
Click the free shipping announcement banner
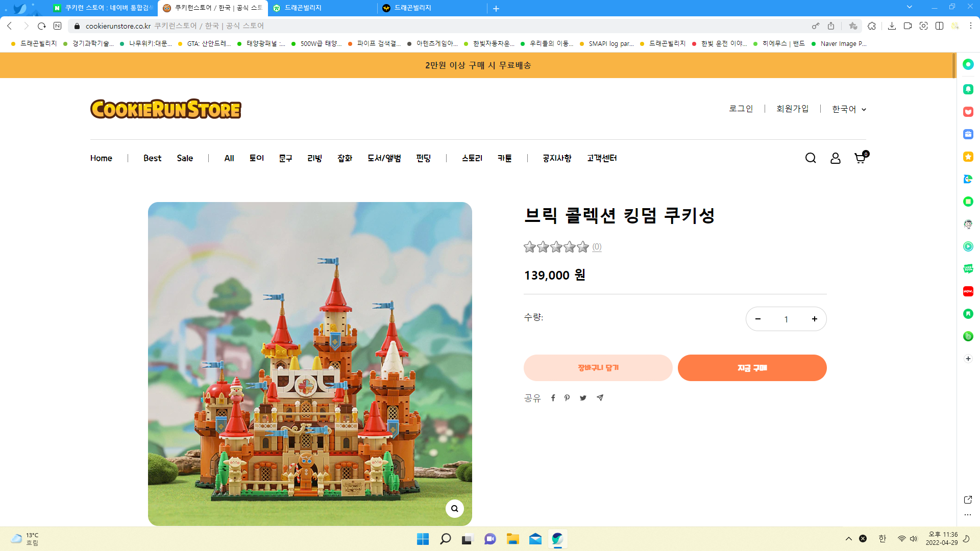pos(478,65)
